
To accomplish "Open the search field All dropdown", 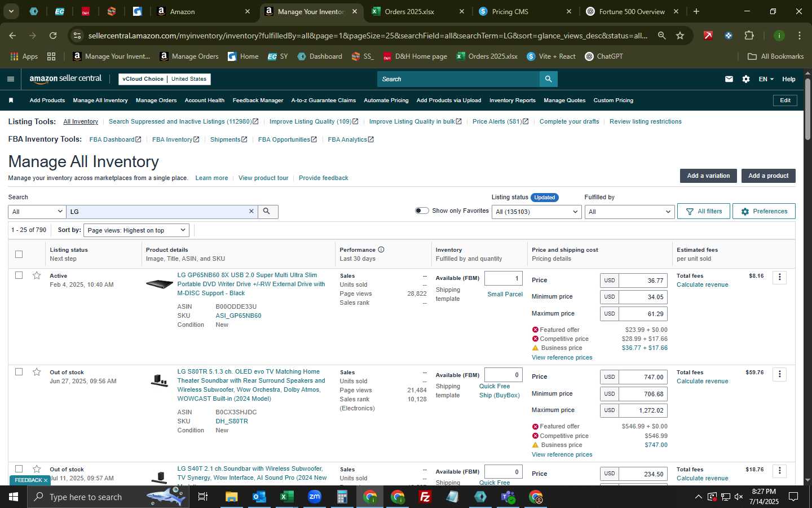I will [x=37, y=212].
